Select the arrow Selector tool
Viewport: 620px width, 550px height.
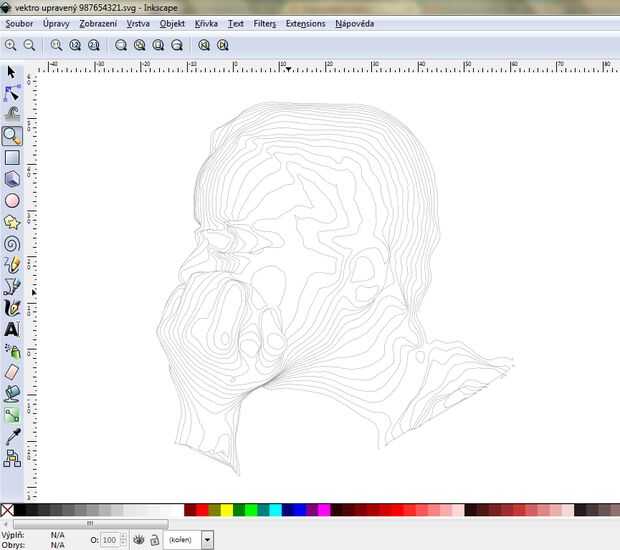pos(12,72)
